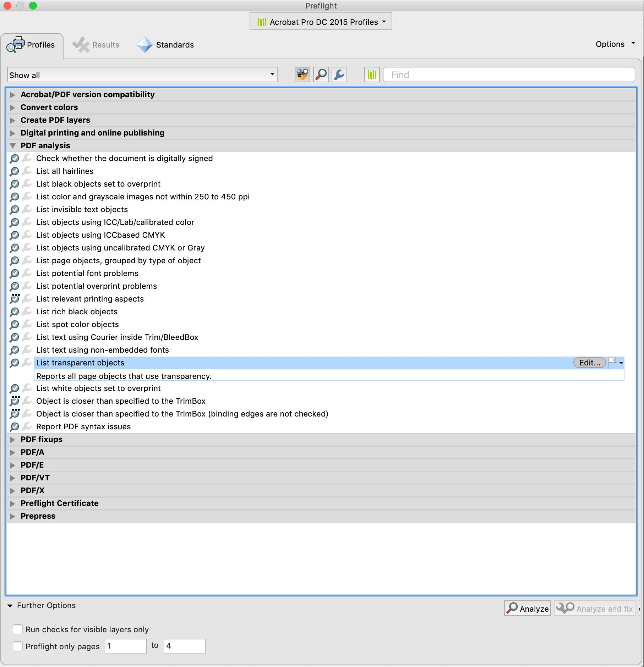Open Acrobat Pro DC 2015 Profiles library dropdown

coord(321,22)
